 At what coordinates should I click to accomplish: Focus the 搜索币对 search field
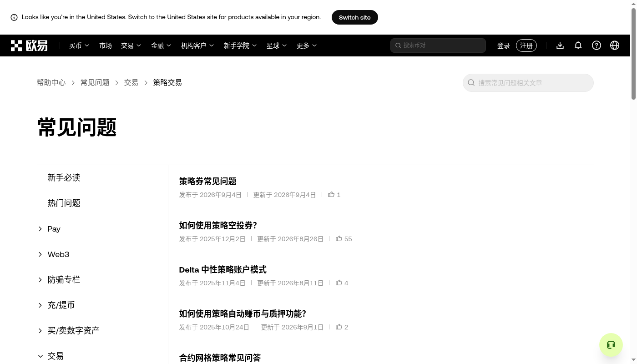point(438,45)
